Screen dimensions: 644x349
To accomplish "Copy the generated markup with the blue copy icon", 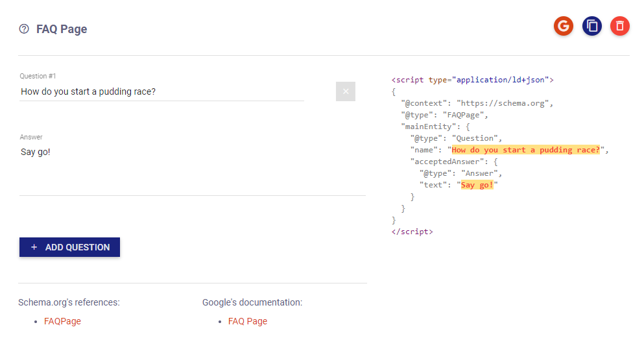I will coord(592,27).
